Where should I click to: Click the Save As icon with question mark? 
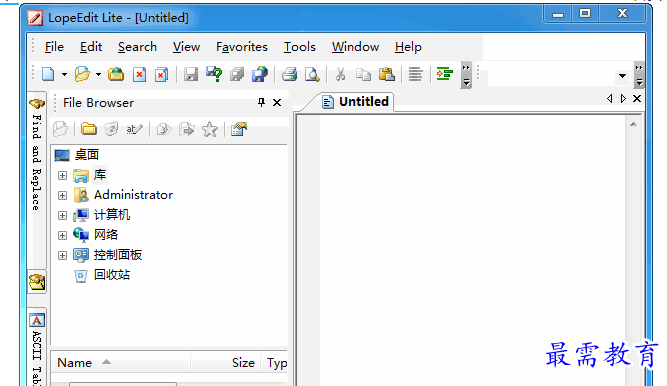click(214, 74)
